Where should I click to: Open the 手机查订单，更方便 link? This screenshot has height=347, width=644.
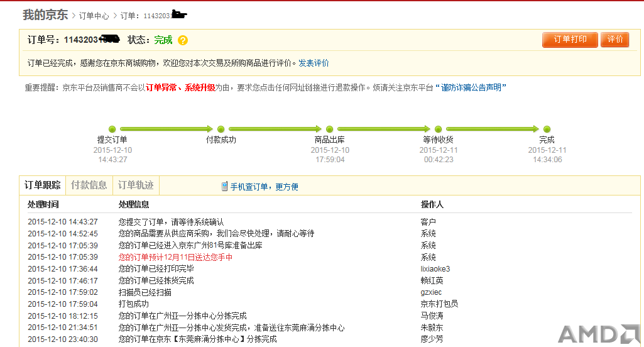pyautogui.click(x=264, y=187)
